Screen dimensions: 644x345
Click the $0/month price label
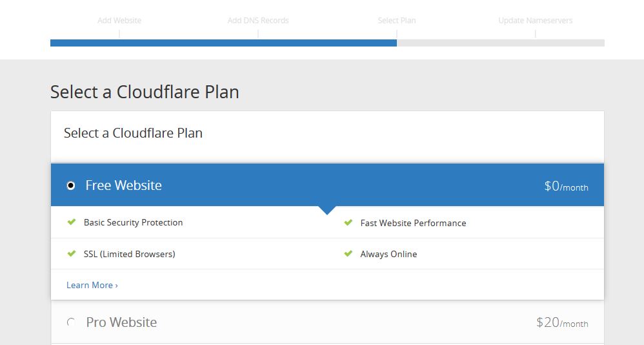(566, 186)
